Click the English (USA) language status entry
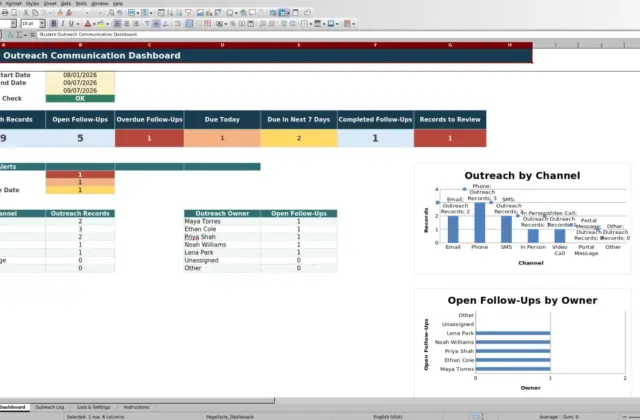Screen dimensions: 640x420 click(x=388, y=417)
